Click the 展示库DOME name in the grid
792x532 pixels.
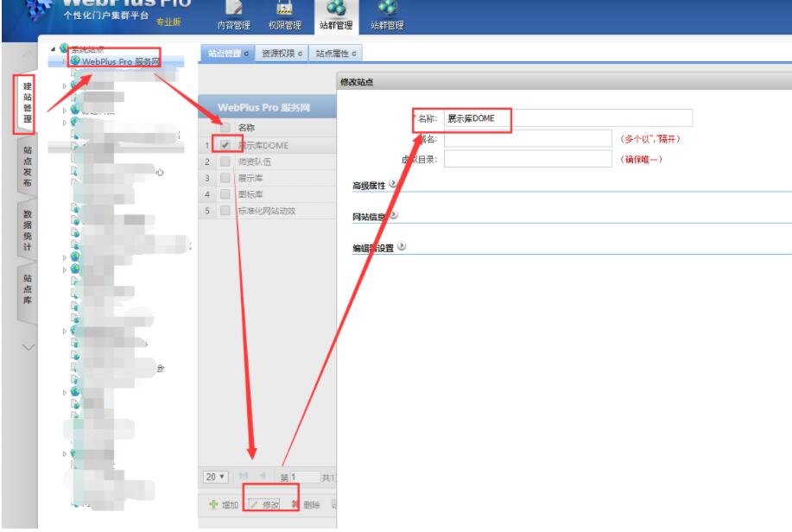coord(263,145)
